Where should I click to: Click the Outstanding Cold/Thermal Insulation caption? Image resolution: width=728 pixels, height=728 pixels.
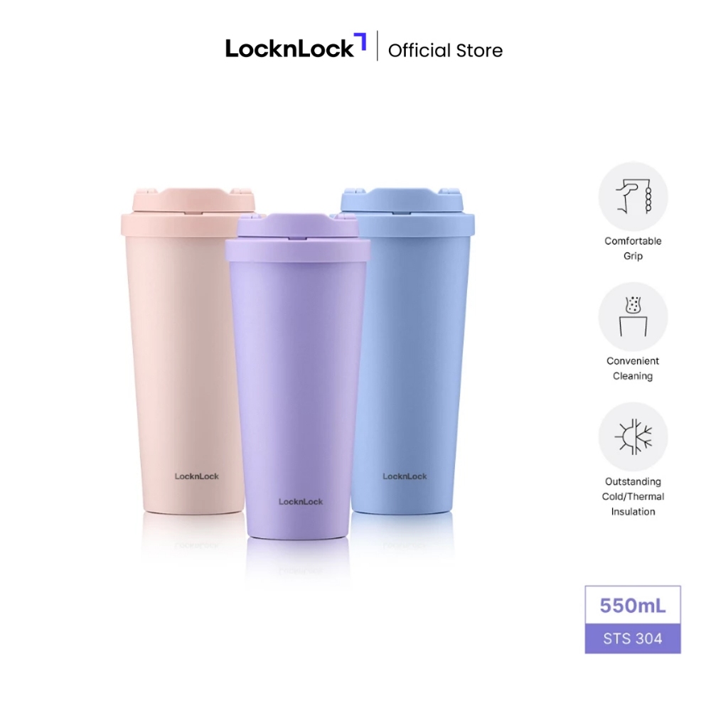click(633, 497)
